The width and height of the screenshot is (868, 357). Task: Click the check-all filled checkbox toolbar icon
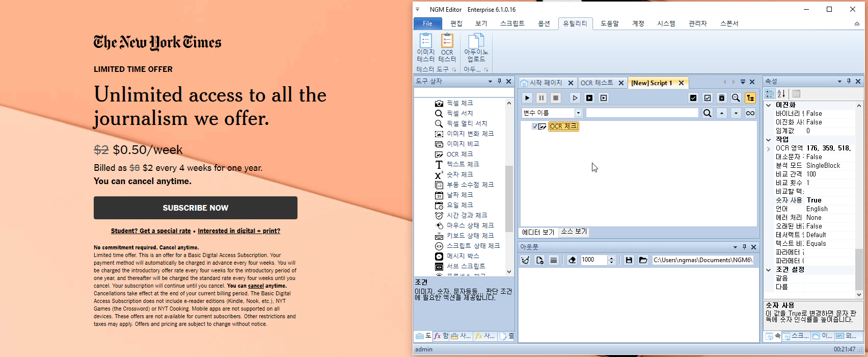693,98
